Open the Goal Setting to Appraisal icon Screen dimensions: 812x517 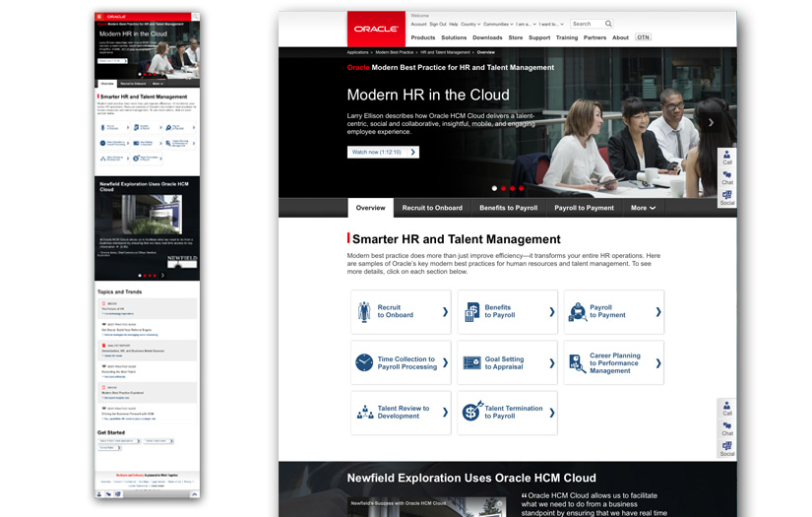pos(471,362)
